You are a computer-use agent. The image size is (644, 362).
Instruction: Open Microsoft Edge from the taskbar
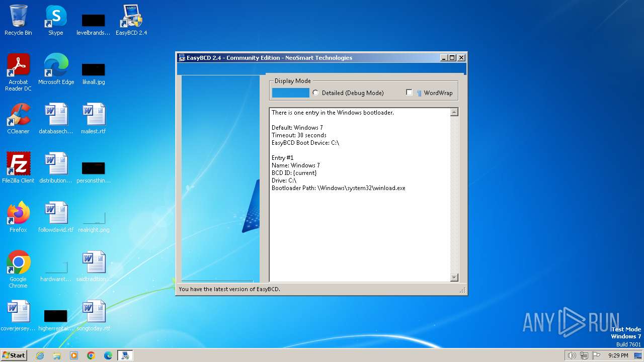[x=108, y=355]
